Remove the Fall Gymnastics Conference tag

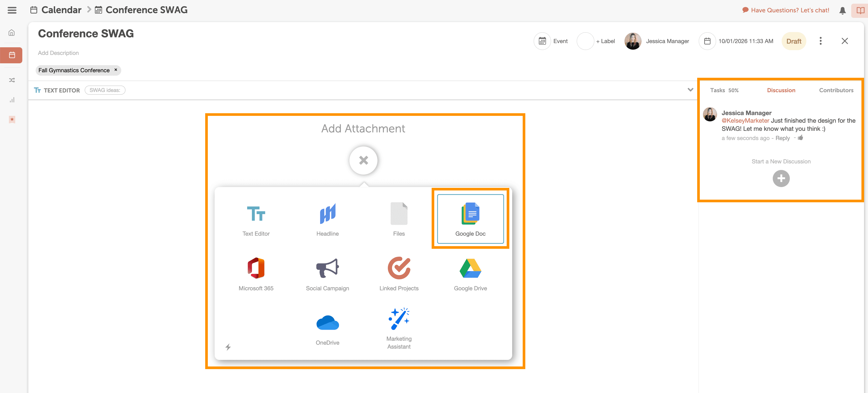[x=115, y=70]
